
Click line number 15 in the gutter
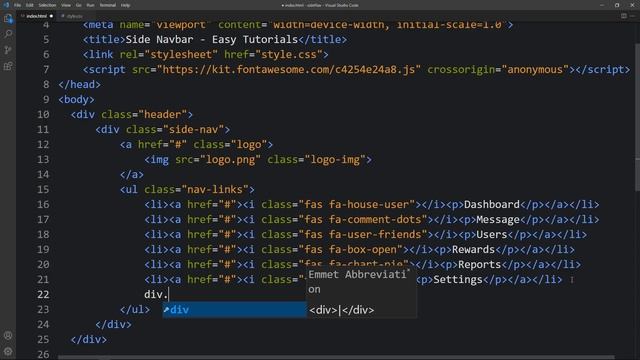point(43,190)
